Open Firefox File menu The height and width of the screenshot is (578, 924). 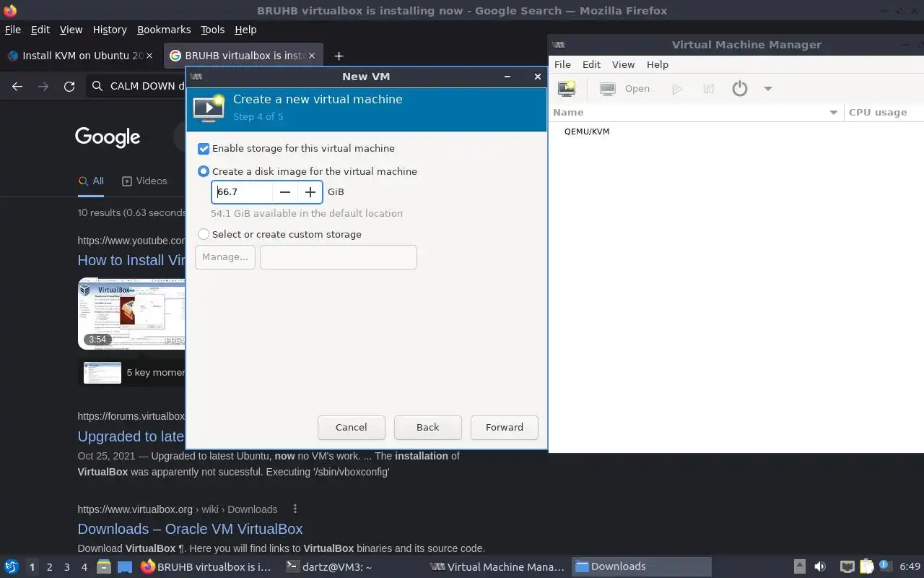point(13,30)
